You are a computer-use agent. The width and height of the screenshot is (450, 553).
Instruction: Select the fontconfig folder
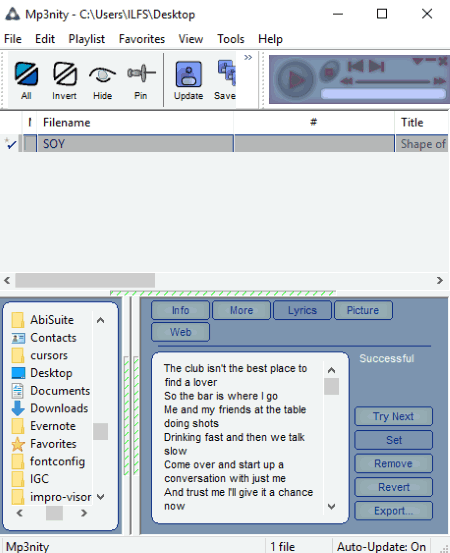pos(48,461)
